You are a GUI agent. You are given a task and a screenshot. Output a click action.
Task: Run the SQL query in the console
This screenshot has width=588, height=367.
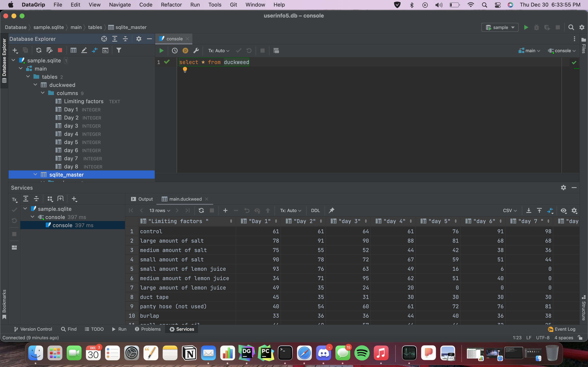(161, 51)
